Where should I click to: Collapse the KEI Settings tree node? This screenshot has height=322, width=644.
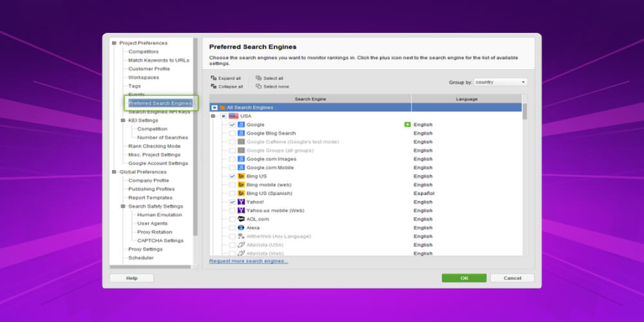[x=123, y=120]
